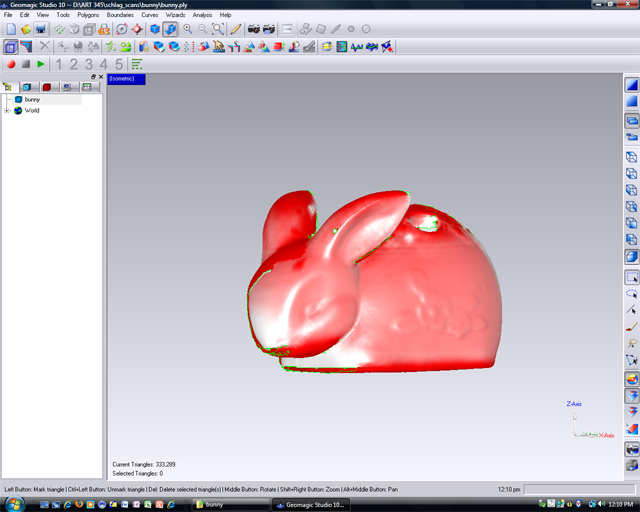This screenshot has width=640, height=512.
Task: Click the red eraser icon in right toolbar
Action: [x=632, y=429]
